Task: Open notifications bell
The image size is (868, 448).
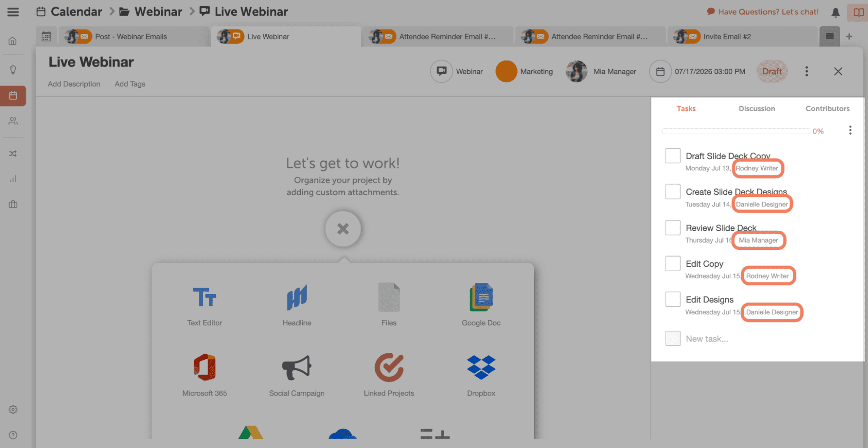Action: point(835,12)
